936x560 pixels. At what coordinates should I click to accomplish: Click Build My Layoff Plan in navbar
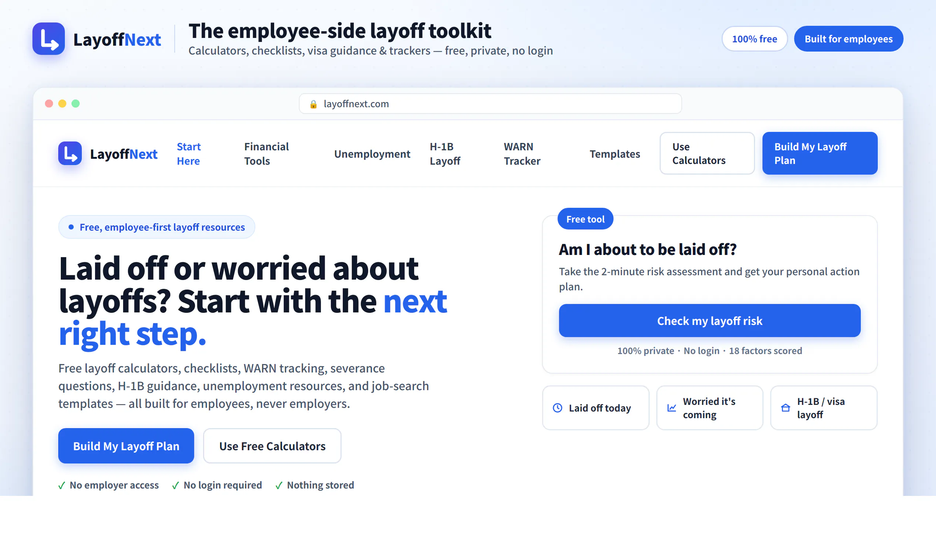[x=820, y=153]
